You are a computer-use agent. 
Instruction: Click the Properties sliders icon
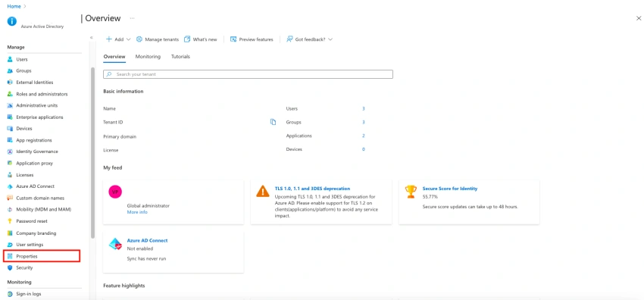click(11, 256)
